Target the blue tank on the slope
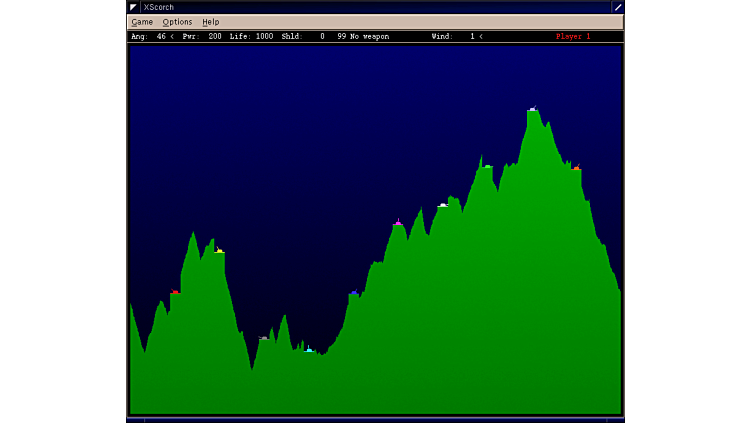752x423 pixels. tap(354, 292)
